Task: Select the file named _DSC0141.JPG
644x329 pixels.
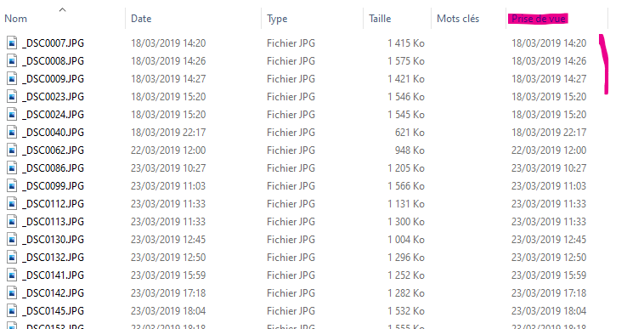Action: pos(53,275)
